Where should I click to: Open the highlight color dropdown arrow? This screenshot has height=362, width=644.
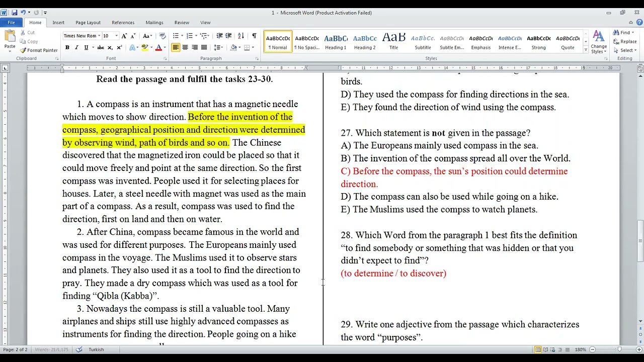coord(151,48)
